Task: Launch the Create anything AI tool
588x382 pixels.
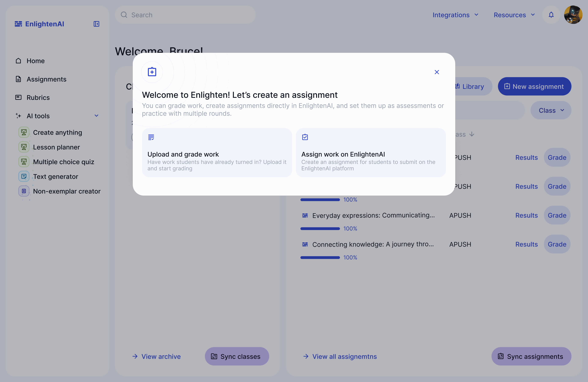Action: [57, 132]
